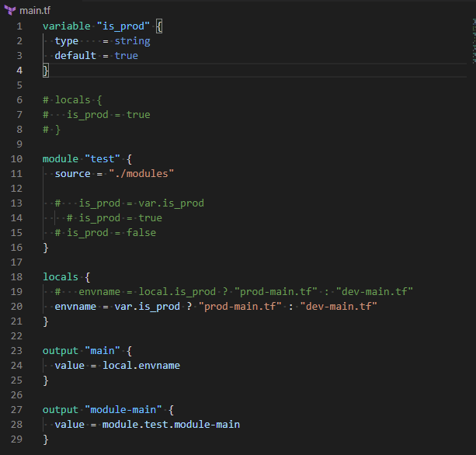The height and width of the screenshot is (455, 476).
Task: Place cursor at closing brace on line 4
Action: pyautogui.click(x=46, y=71)
